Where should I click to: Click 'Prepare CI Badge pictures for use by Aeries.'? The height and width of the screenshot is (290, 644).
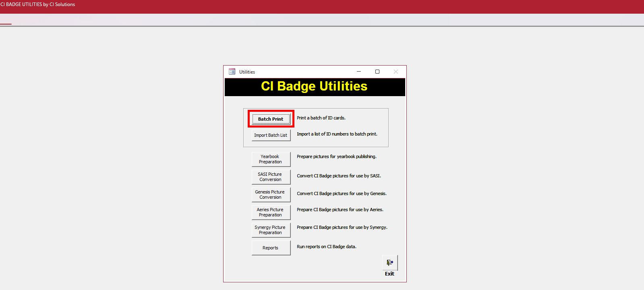coord(340,210)
